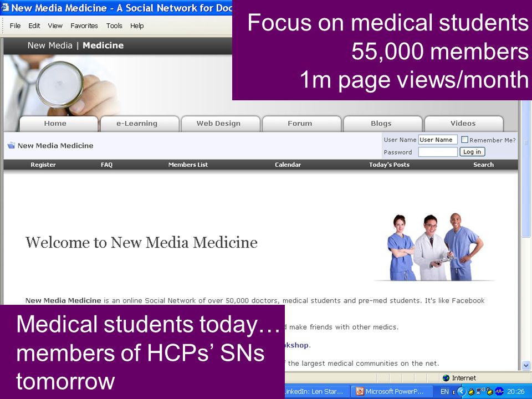Click 'the largest medical communities on the net.' text
This screenshot has width=532, height=399.
click(x=364, y=364)
